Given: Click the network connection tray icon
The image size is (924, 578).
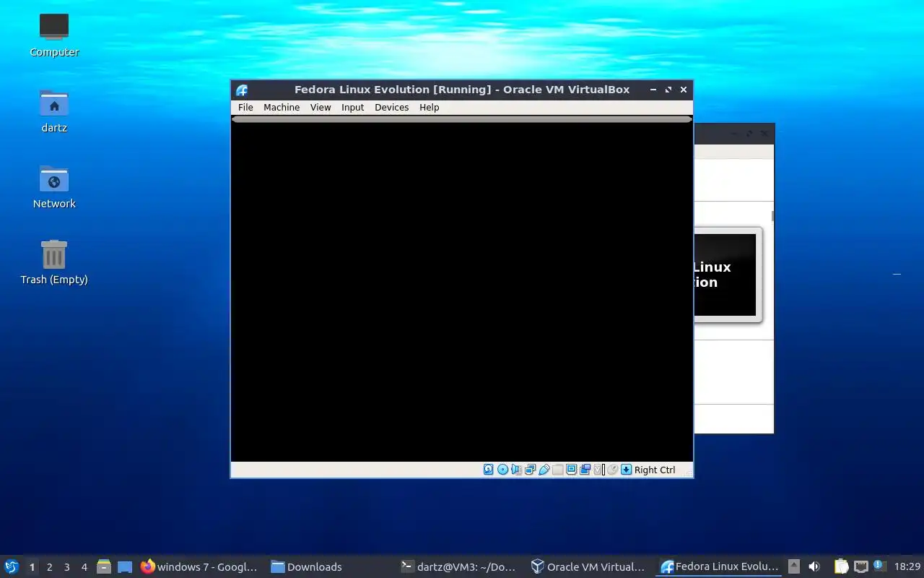Looking at the screenshot, I should pos(860,567).
